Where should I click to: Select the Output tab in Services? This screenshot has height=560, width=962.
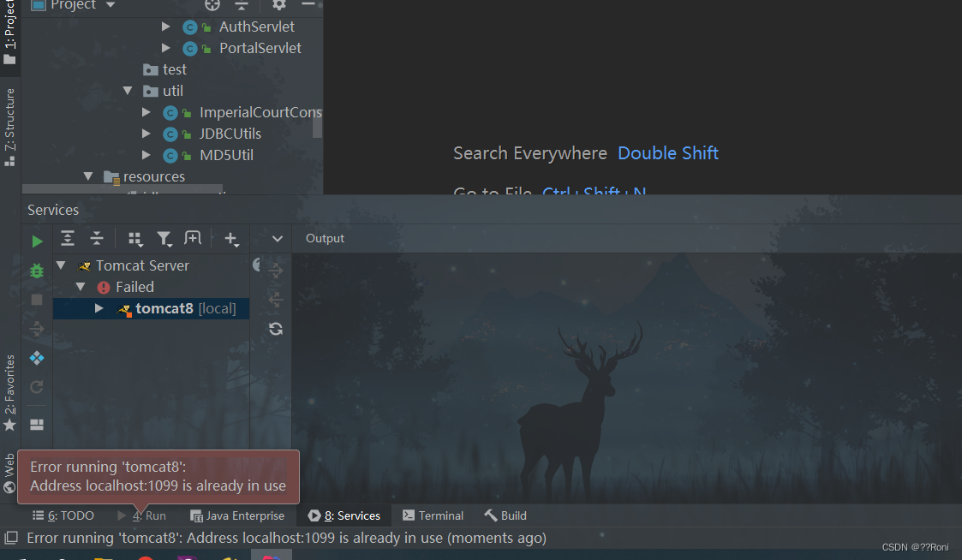[x=325, y=239]
